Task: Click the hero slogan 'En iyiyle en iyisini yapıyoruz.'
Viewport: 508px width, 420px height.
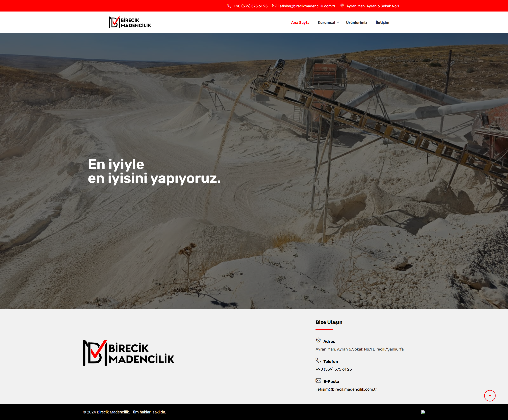Action: pos(154,171)
